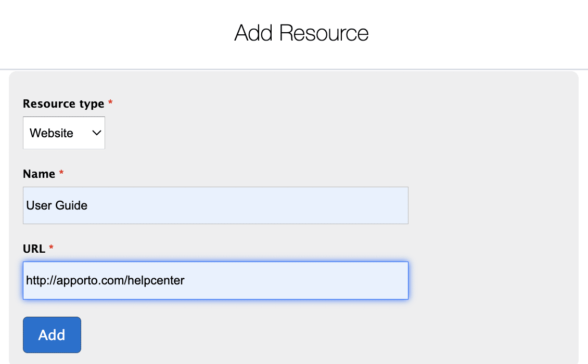Click the red asterisk next to Resource type
This screenshot has width=588, height=364.
(110, 103)
